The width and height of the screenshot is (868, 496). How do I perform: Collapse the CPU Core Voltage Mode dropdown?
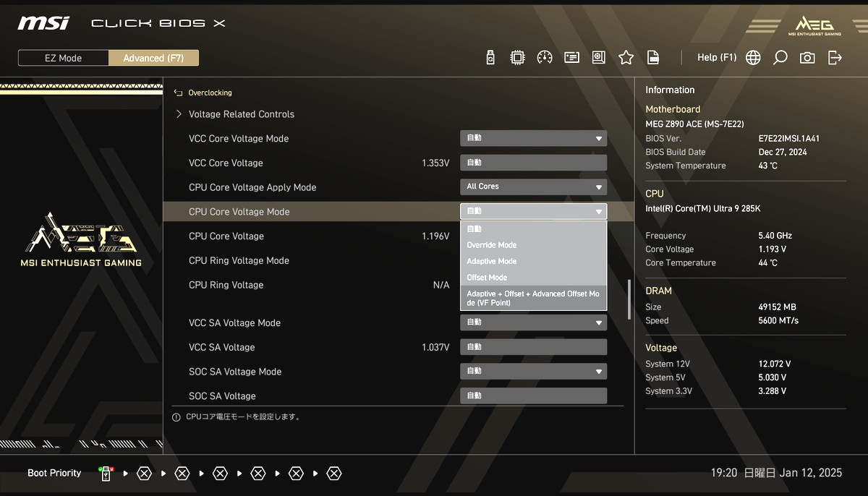click(534, 211)
